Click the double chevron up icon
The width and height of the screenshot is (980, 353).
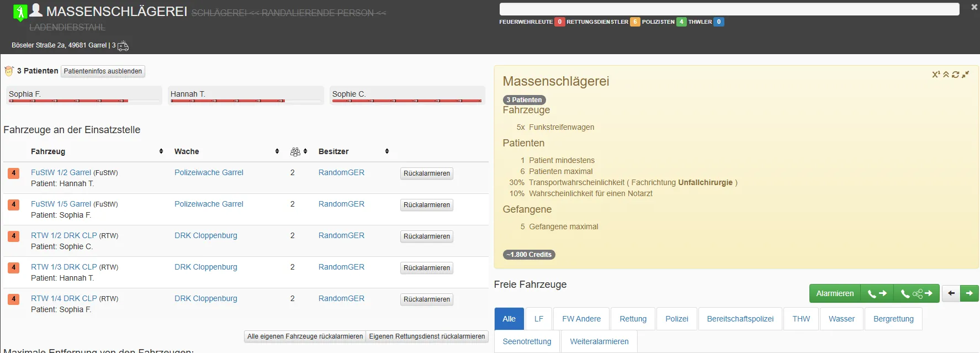[x=946, y=75]
